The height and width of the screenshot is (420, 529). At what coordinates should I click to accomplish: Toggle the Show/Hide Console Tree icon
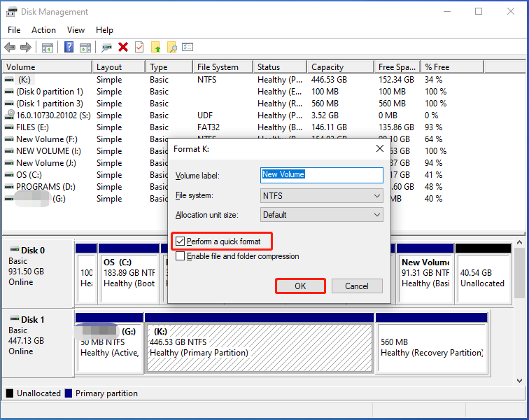click(48, 48)
